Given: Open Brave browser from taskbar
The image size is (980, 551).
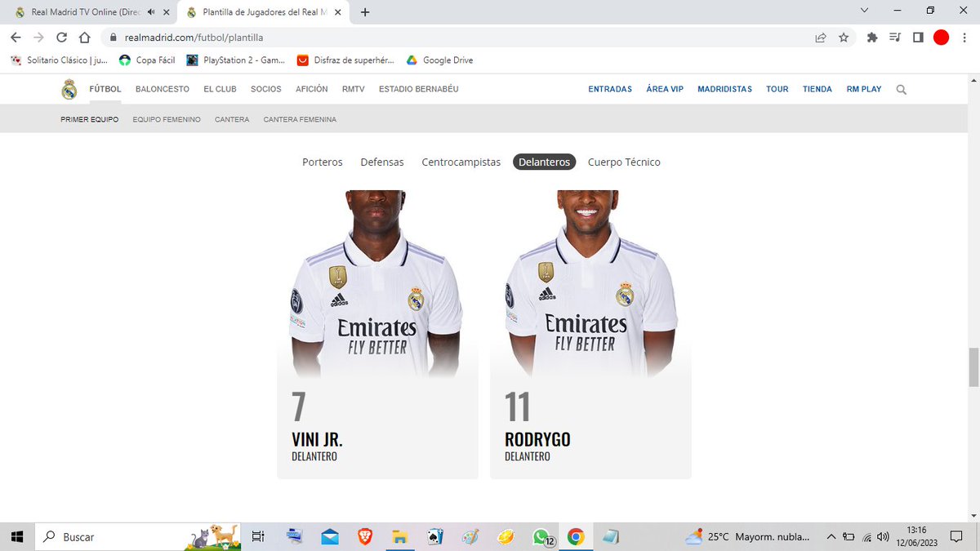Looking at the screenshot, I should pyautogui.click(x=364, y=537).
